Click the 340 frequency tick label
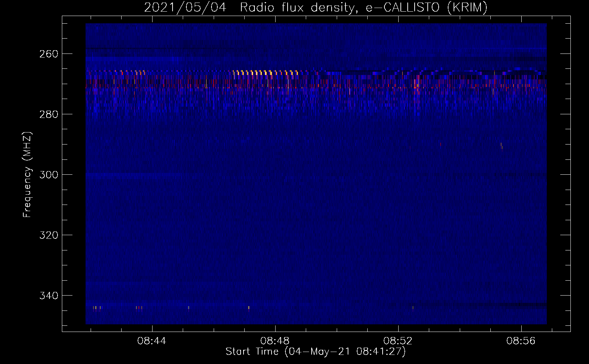Screen dimensions: 589x364 click(x=48, y=296)
